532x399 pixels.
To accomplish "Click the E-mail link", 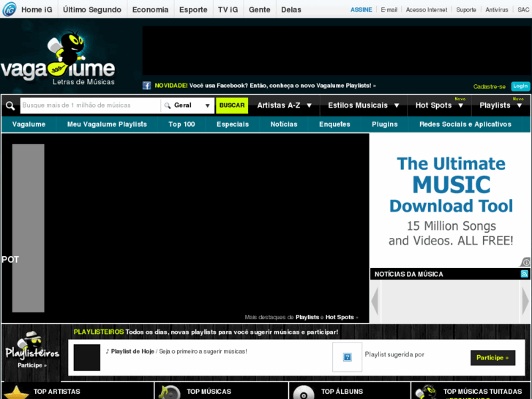I will point(389,10).
